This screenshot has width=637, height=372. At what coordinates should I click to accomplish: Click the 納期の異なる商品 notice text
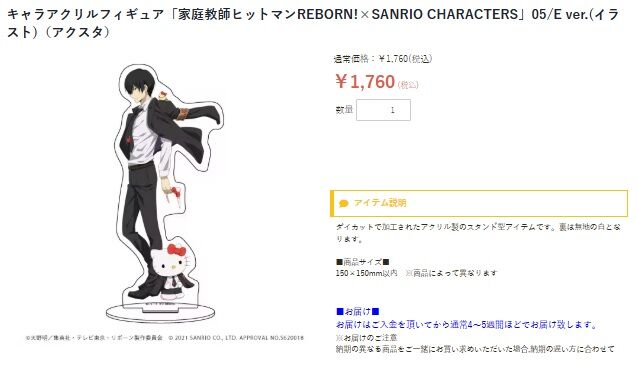tap(475, 349)
